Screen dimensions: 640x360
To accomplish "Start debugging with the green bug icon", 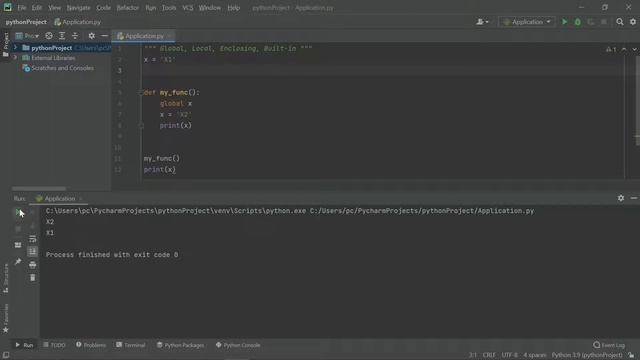I will pos(578,22).
